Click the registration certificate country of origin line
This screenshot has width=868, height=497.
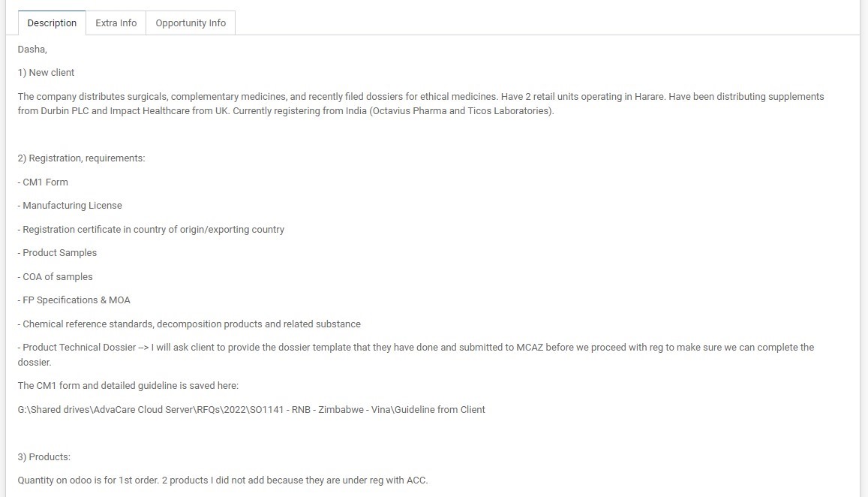(151, 230)
